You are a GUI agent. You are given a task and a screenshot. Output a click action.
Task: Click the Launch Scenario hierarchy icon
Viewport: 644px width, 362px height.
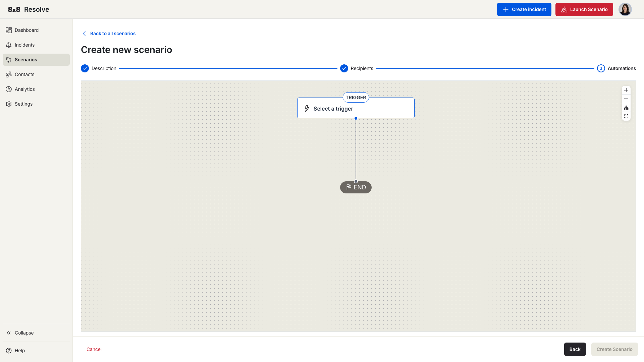click(564, 9)
